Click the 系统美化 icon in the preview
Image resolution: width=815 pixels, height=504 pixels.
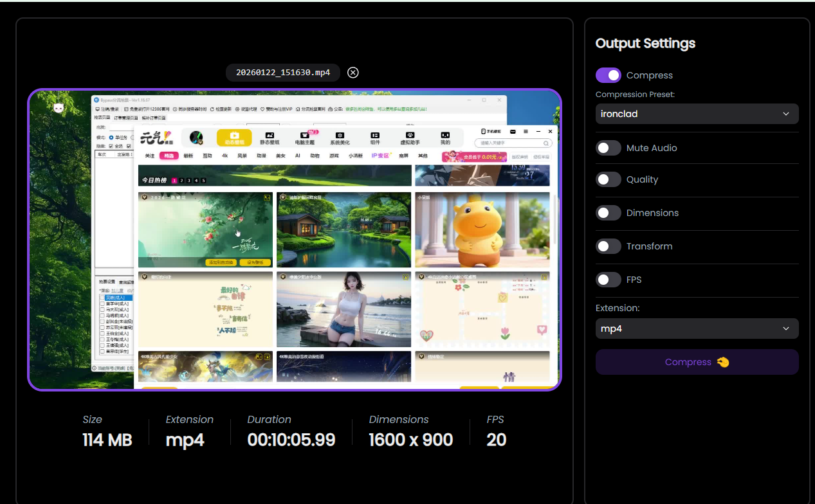pyautogui.click(x=340, y=138)
